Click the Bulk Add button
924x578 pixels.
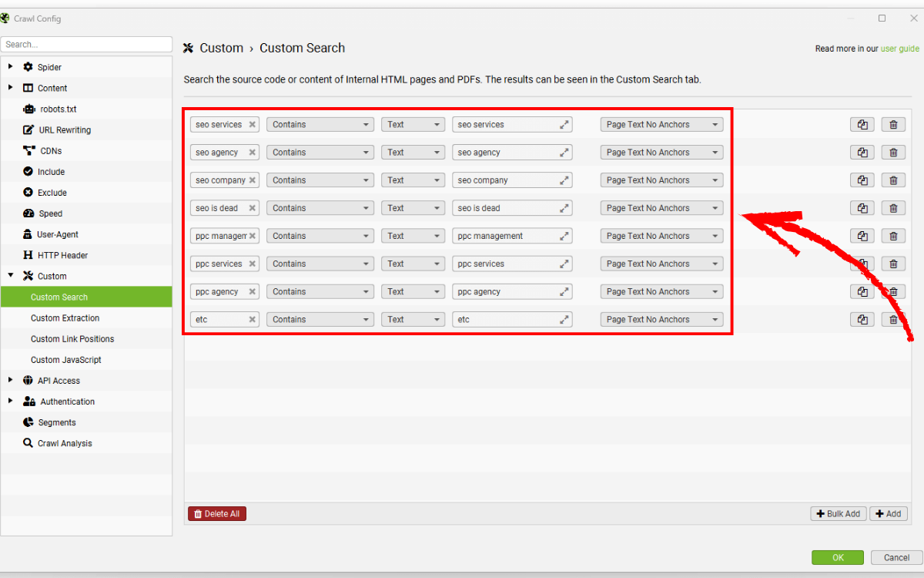click(x=839, y=514)
